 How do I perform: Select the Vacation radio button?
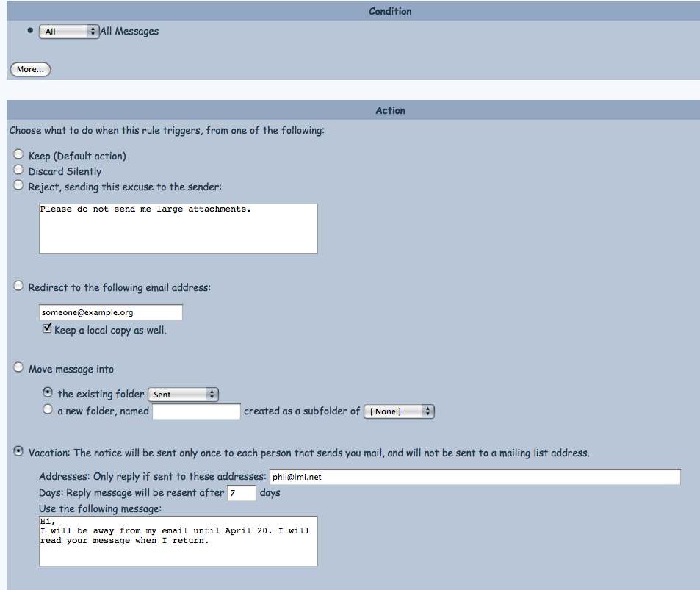[x=18, y=451]
